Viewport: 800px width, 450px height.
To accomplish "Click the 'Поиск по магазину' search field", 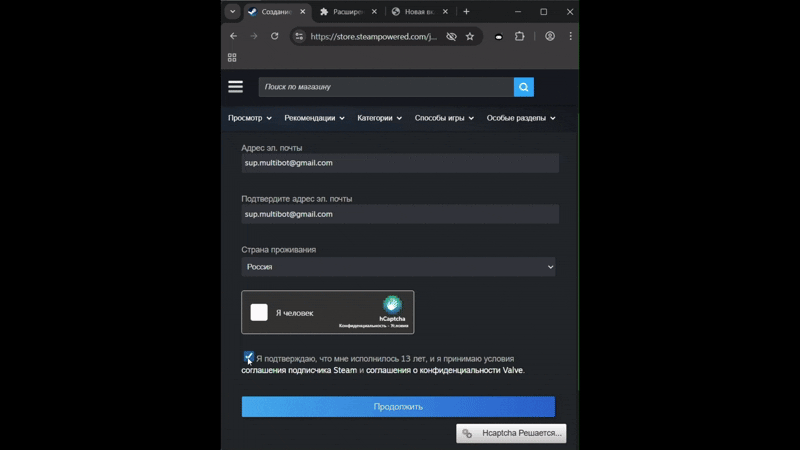I will [386, 87].
